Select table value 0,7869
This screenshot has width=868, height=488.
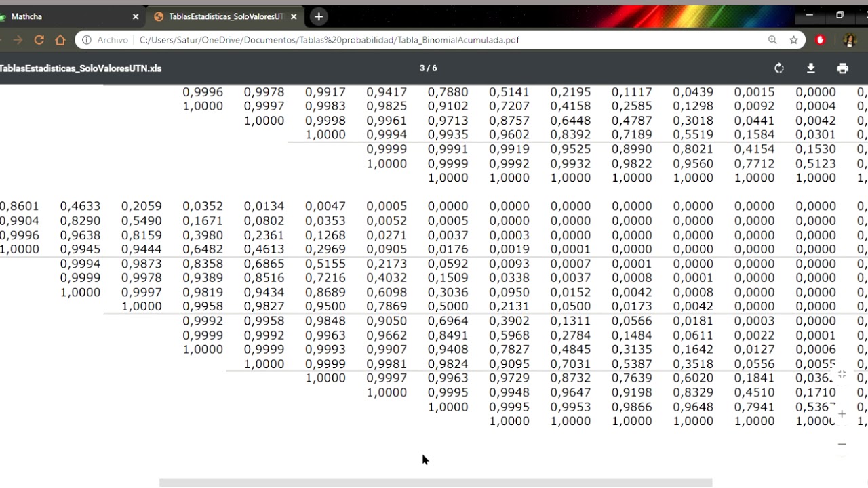pyautogui.click(x=387, y=306)
